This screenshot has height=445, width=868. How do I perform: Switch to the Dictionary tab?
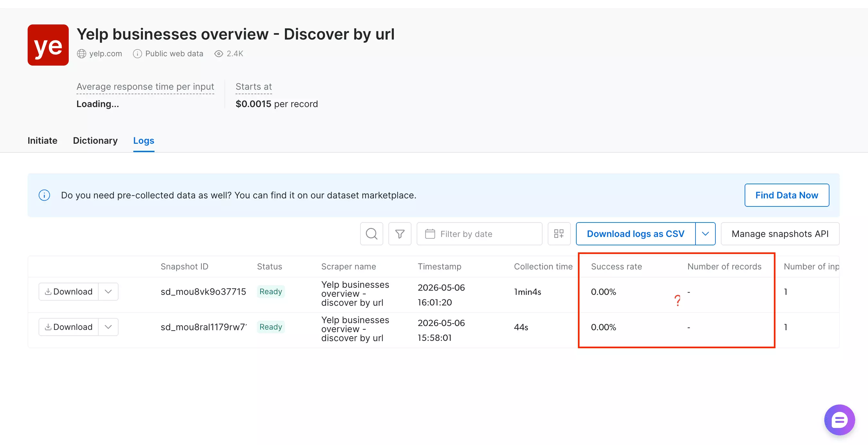[x=95, y=141]
